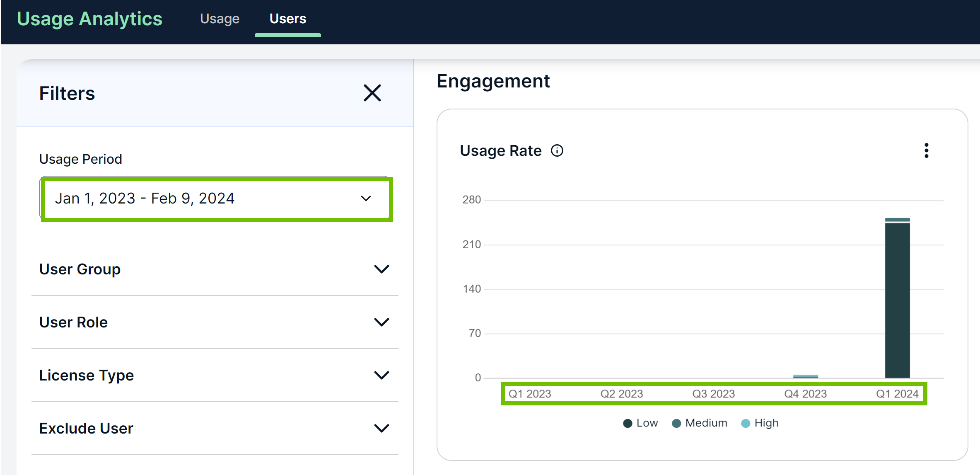The width and height of the screenshot is (980, 475).
Task: Select the Users tab
Action: point(287,19)
